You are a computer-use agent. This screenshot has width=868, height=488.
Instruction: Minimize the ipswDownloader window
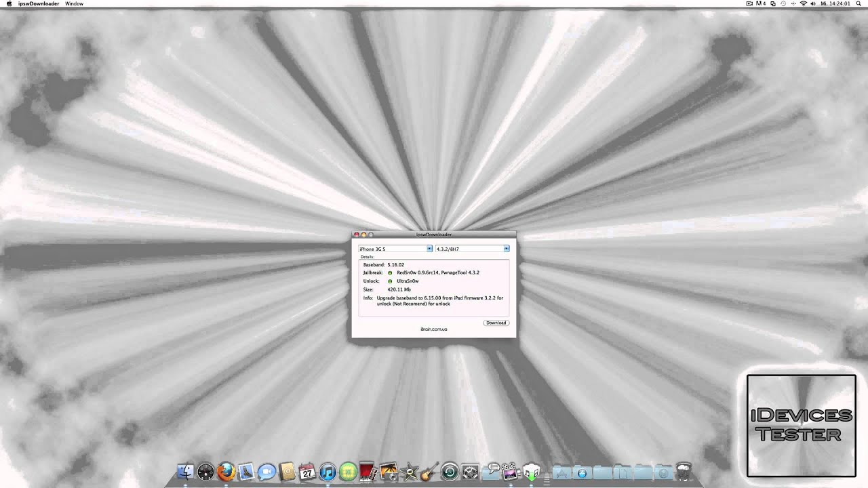tap(363, 235)
